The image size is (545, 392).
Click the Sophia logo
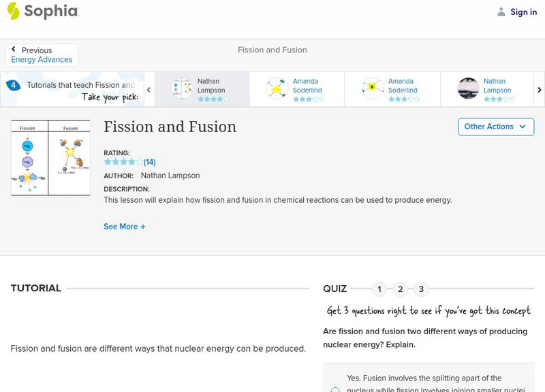pos(42,12)
